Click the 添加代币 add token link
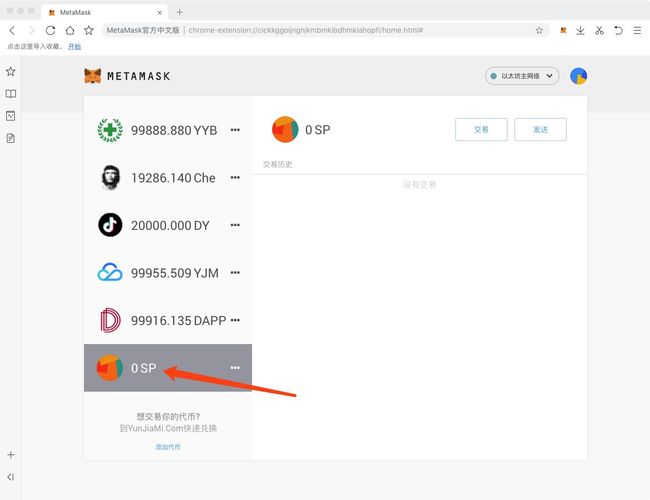650x500 pixels. 168,447
